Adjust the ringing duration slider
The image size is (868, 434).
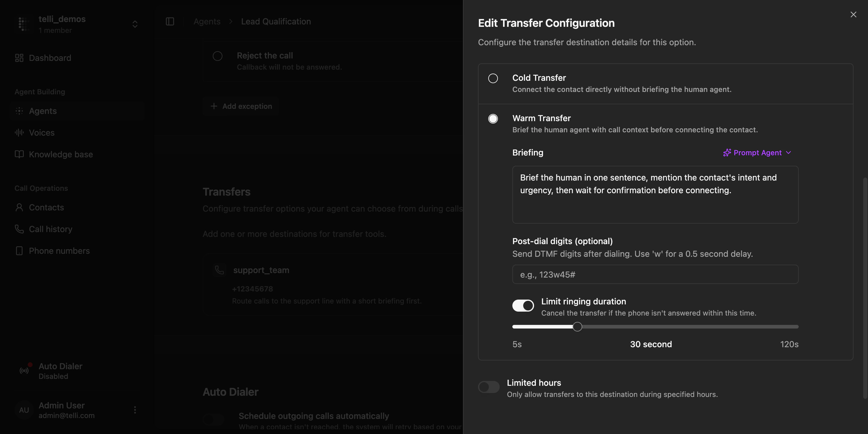coord(577,326)
